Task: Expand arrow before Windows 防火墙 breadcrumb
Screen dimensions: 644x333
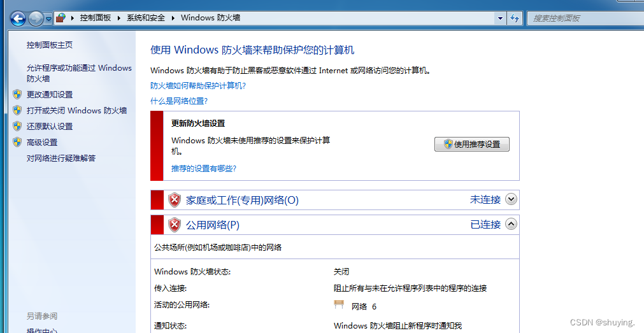Action: (x=173, y=18)
